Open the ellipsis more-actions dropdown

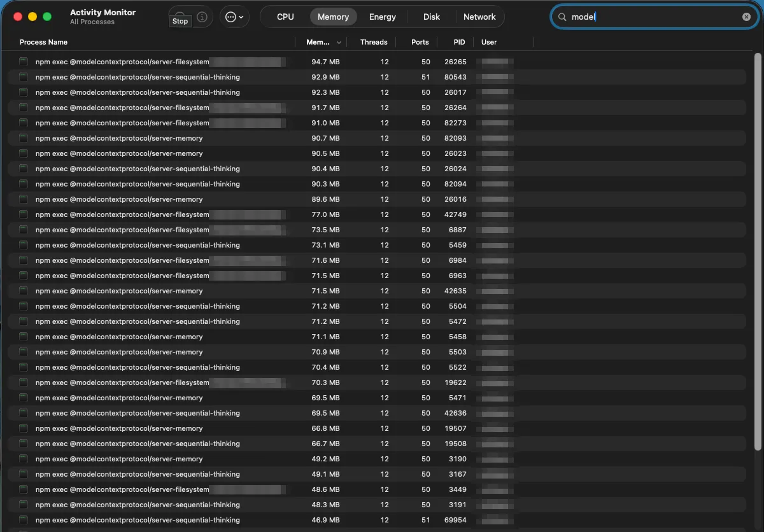click(x=234, y=17)
